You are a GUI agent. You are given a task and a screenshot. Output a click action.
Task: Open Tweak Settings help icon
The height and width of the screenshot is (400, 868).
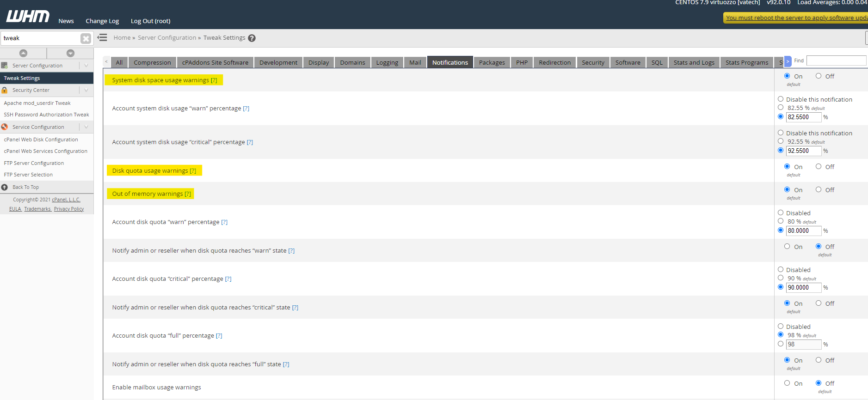coord(252,38)
